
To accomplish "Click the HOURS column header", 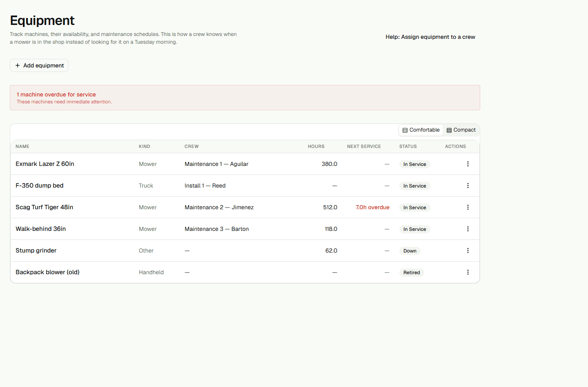I will (316, 146).
